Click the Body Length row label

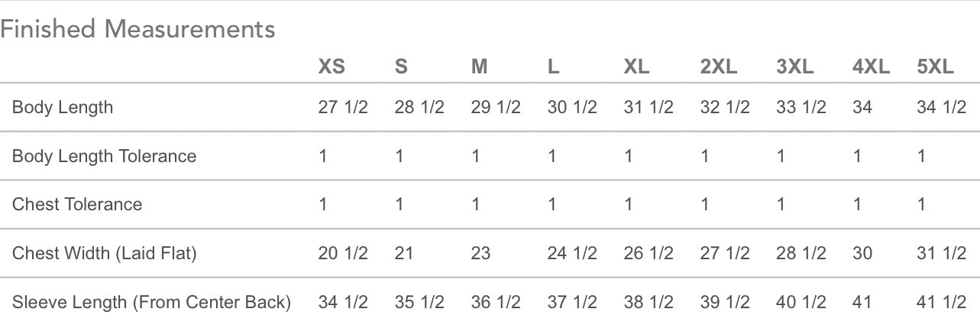pos(63,107)
